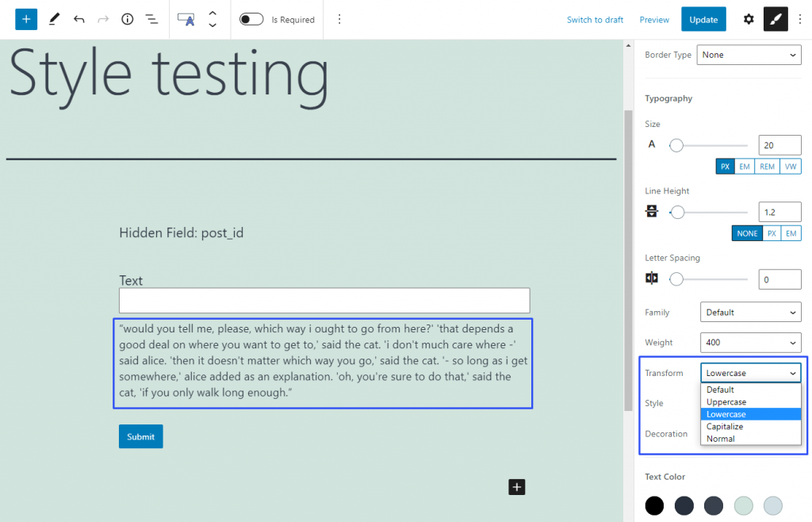Move block up with the up chevron

coord(213,13)
